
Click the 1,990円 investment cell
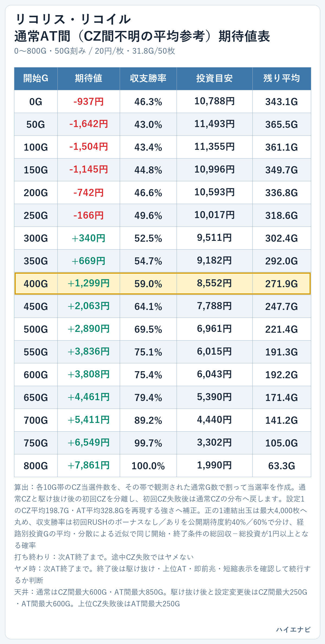(x=214, y=466)
